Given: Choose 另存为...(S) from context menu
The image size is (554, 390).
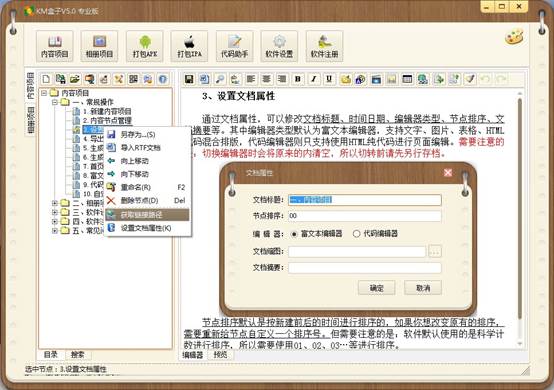Looking at the screenshot, I should point(147,135).
